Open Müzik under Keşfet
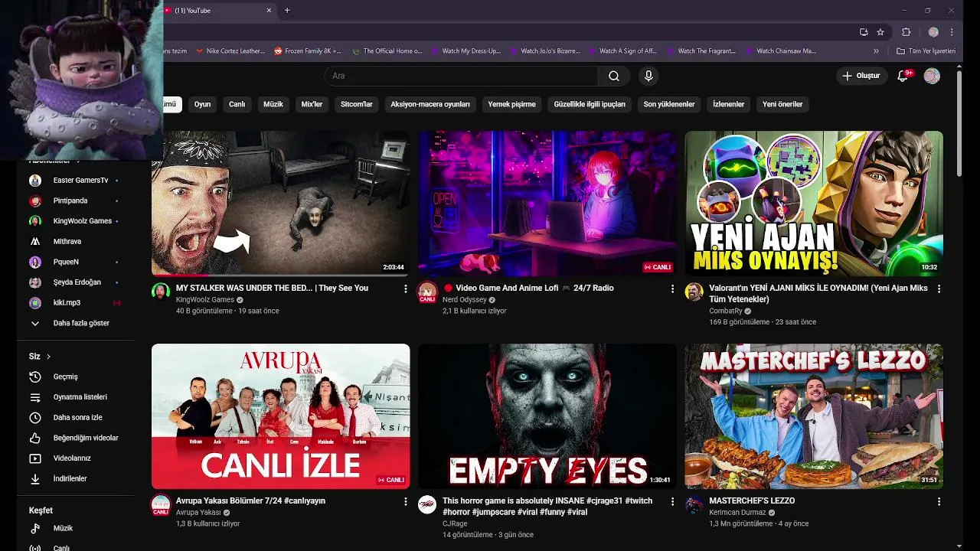Image resolution: width=980 pixels, height=551 pixels. pos(75,528)
